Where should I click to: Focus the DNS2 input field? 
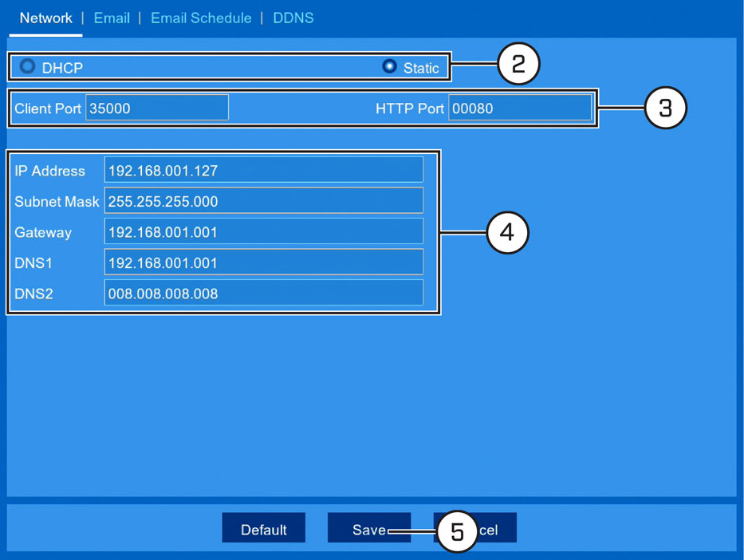point(264,294)
